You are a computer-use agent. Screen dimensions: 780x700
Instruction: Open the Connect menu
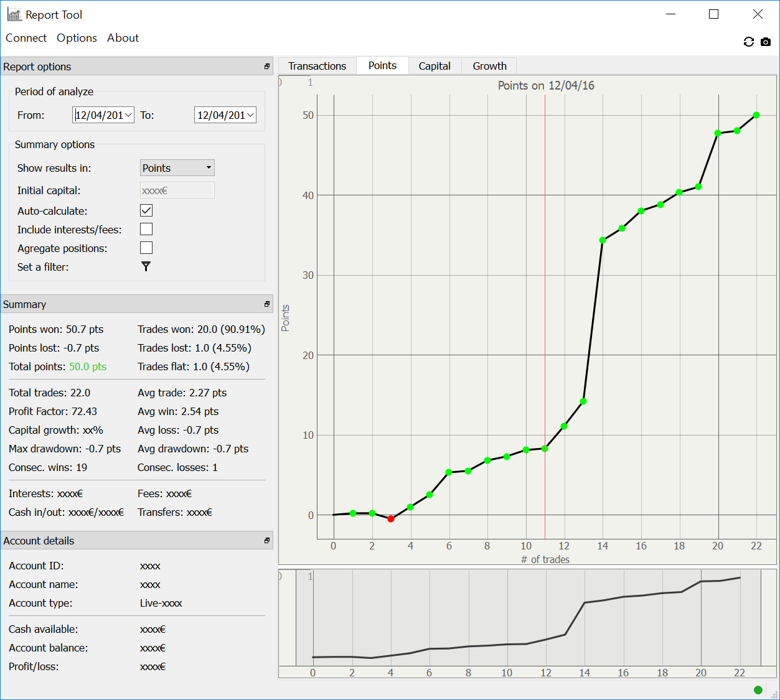tap(26, 38)
